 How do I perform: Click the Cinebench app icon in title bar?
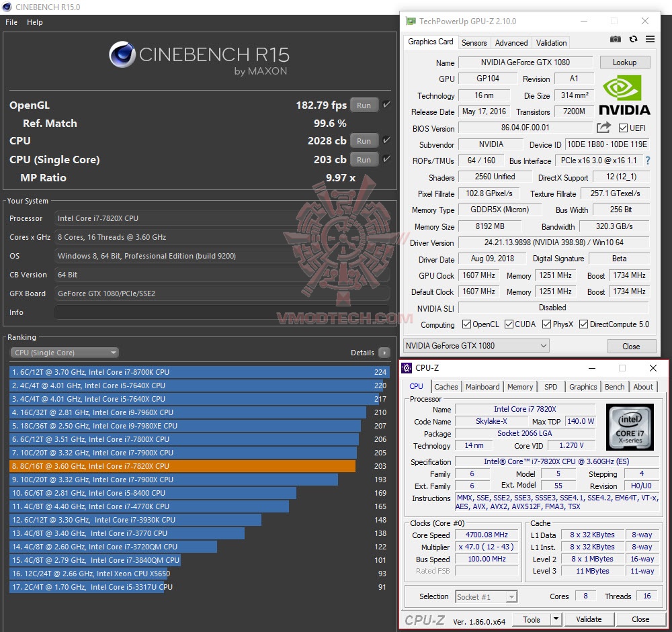coord(7,7)
